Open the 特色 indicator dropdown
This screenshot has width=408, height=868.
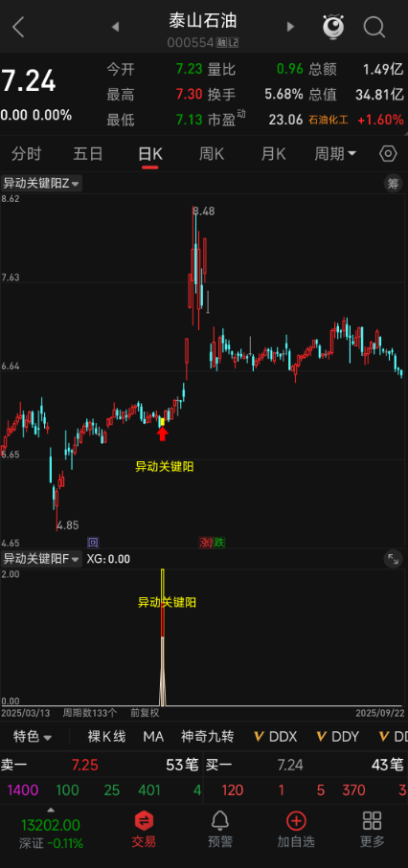click(33, 736)
